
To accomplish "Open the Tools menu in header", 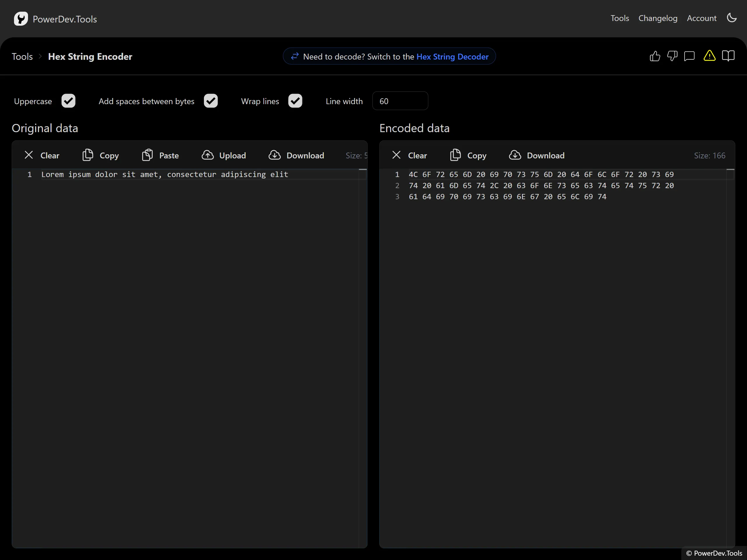I will (620, 18).
